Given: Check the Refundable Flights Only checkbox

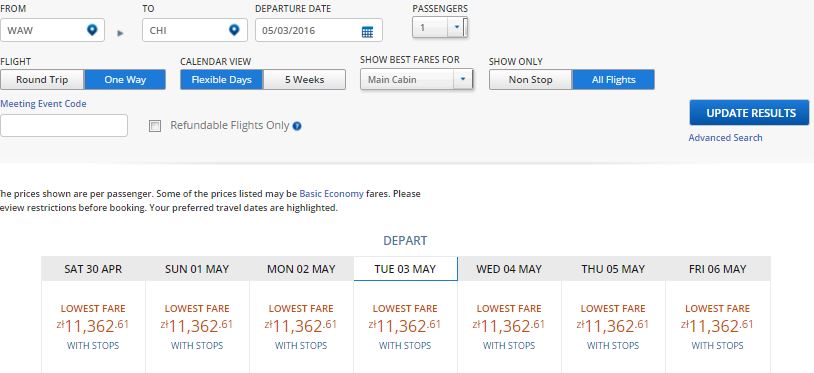Looking at the screenshot, I should (x=155, y=126).
